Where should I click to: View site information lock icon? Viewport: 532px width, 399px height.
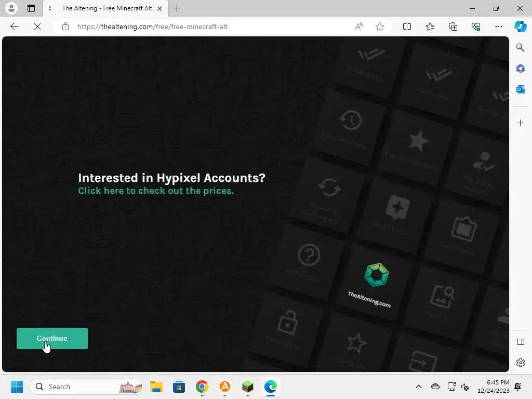click(x=65, y=26)
